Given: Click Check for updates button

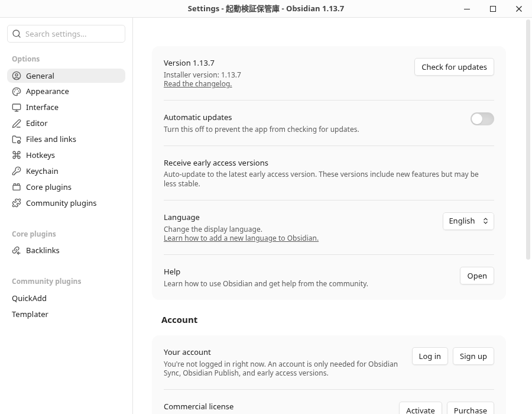Looking at the screenshot, I should [x=454, y=67].
